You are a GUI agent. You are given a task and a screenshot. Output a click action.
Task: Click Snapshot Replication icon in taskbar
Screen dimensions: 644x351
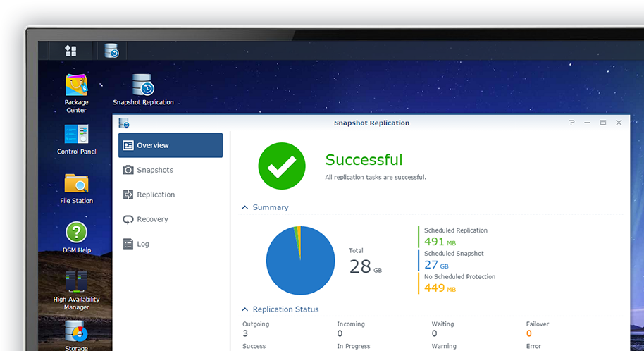point(111,51)
